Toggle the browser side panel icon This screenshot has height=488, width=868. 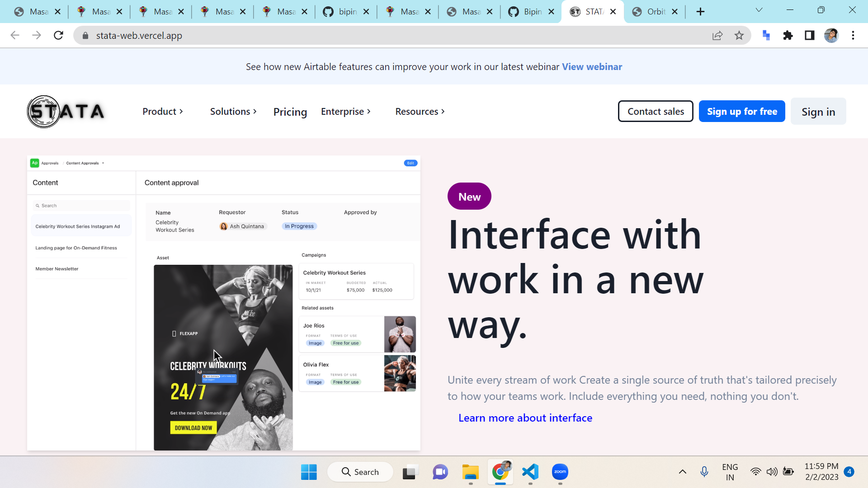(810, 35)
